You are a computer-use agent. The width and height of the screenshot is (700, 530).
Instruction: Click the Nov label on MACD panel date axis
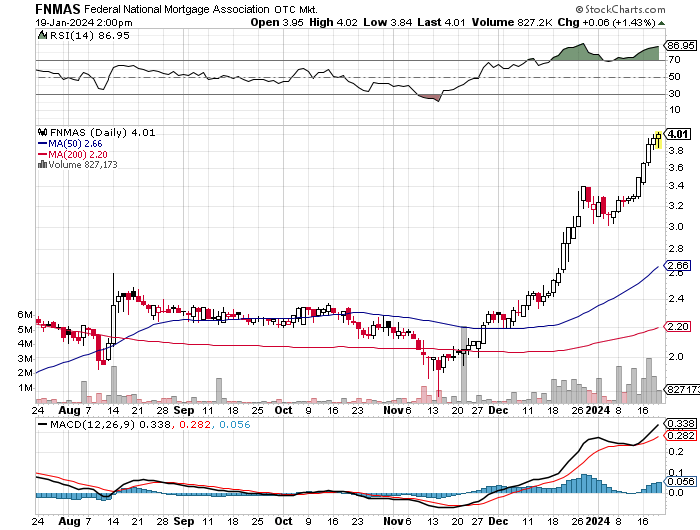(x=393, y=522)
